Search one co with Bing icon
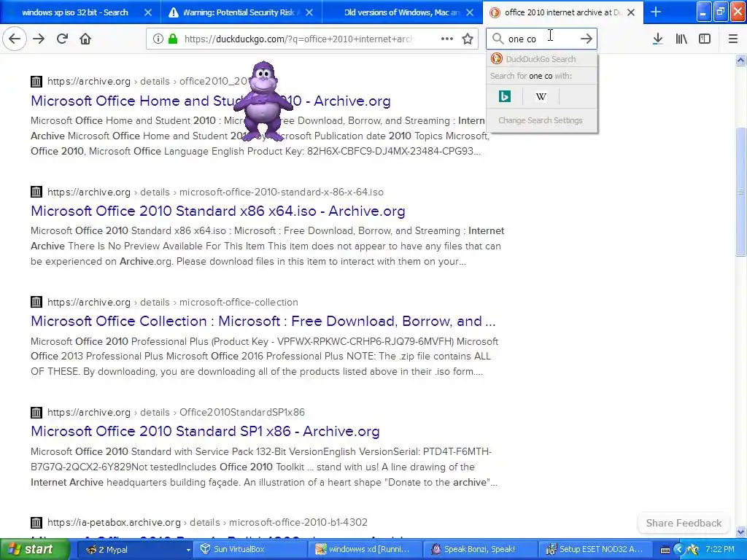 click(505, 97)
